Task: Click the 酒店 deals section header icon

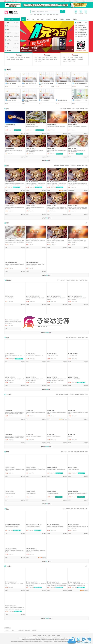Action: click(5, 166)
